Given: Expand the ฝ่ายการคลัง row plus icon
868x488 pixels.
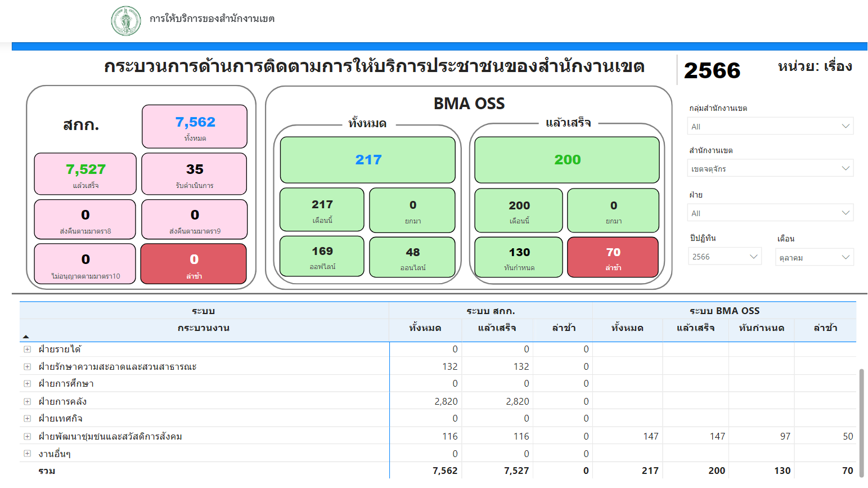Looking at the screenshot, I should tap(27, 402).
